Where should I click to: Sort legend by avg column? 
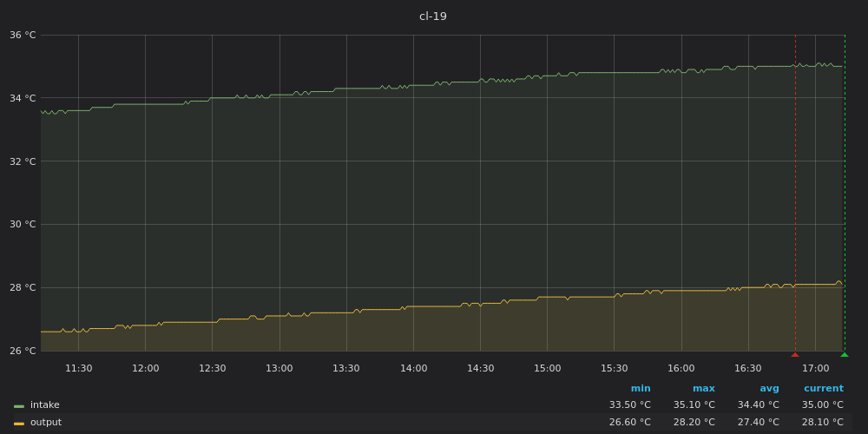coord(769,389)
